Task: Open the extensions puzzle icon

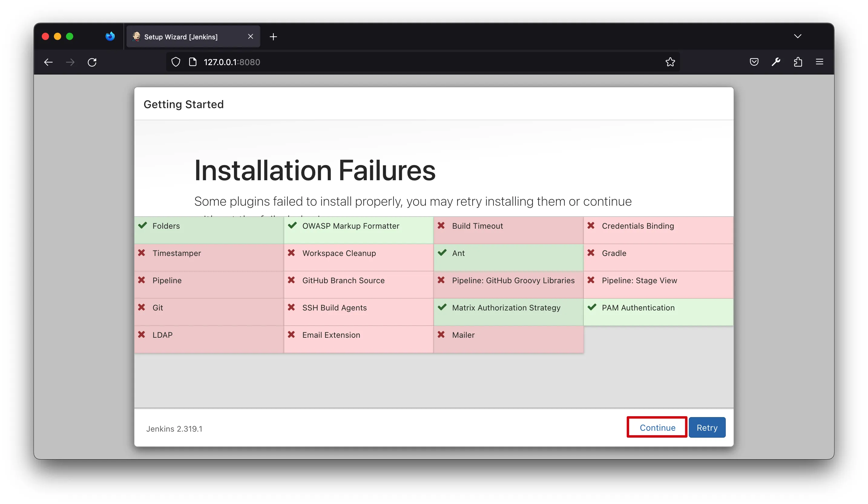Action: [798, 62]
